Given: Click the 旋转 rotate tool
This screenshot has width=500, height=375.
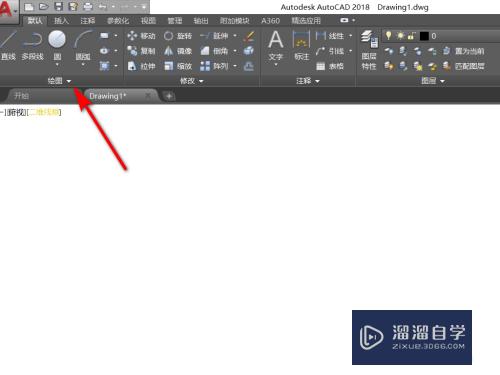Looking at the screenshot, I should click(178, 36).
